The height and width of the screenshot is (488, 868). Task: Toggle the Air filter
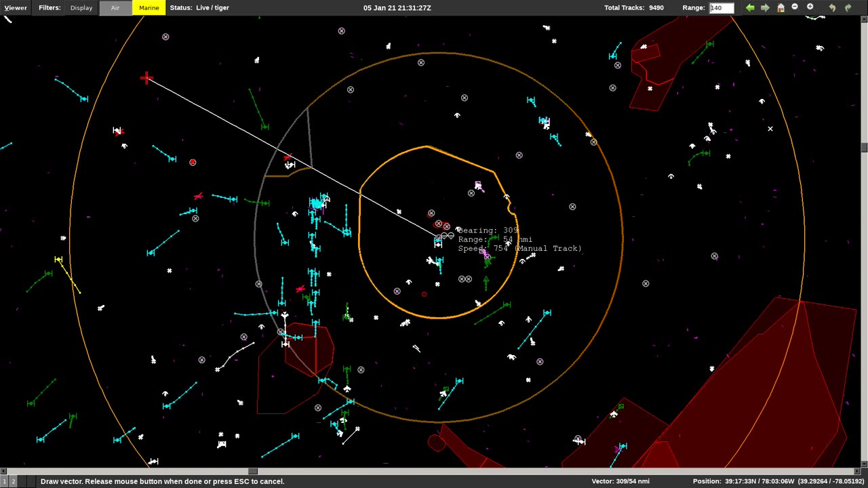coord(115,8)
